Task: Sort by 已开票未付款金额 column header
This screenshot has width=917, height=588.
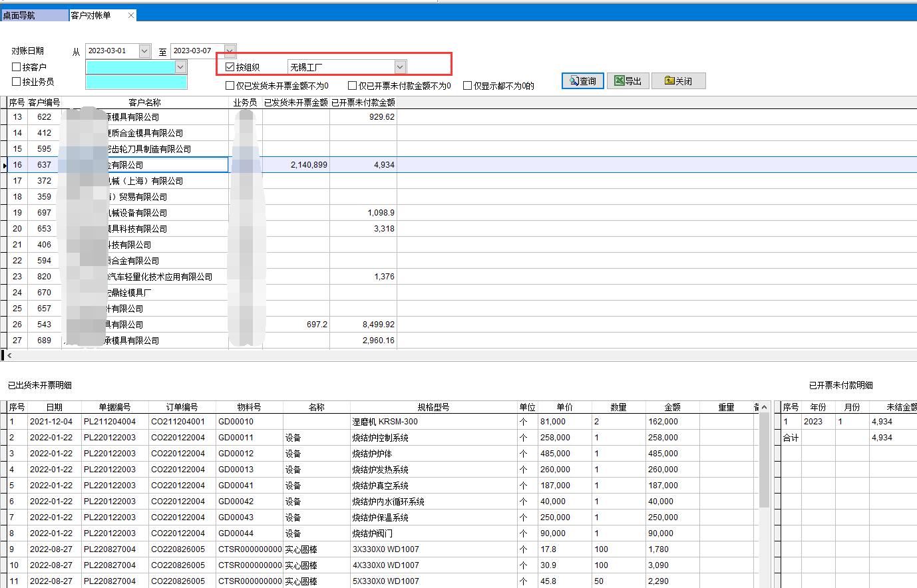Action: point(363,102)
